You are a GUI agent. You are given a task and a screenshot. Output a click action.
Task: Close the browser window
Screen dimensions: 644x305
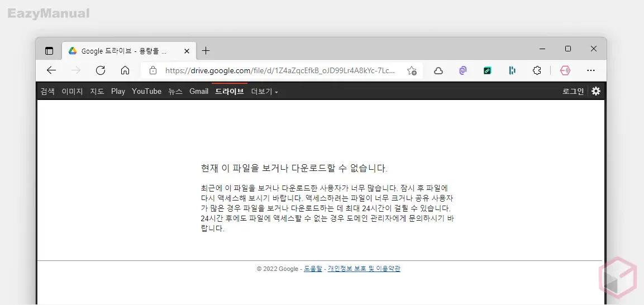click(594, 49)
